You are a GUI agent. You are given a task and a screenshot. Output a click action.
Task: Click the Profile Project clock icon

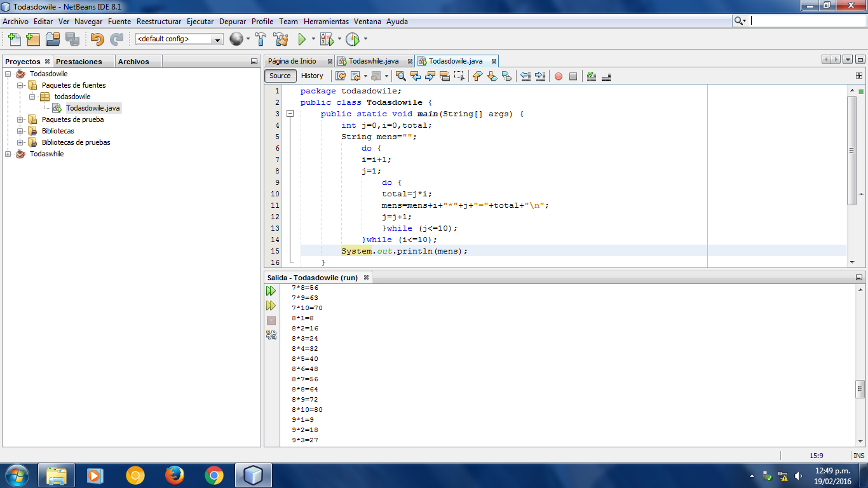pyautogui.click(x=353, y=39)
